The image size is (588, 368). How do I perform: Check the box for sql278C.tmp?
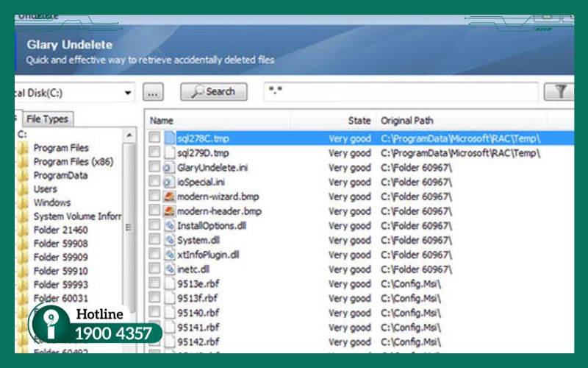(x=154, y=138)
